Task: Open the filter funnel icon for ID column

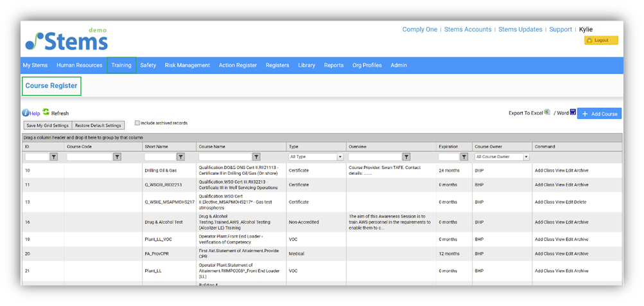Action: tap(54, 157)
